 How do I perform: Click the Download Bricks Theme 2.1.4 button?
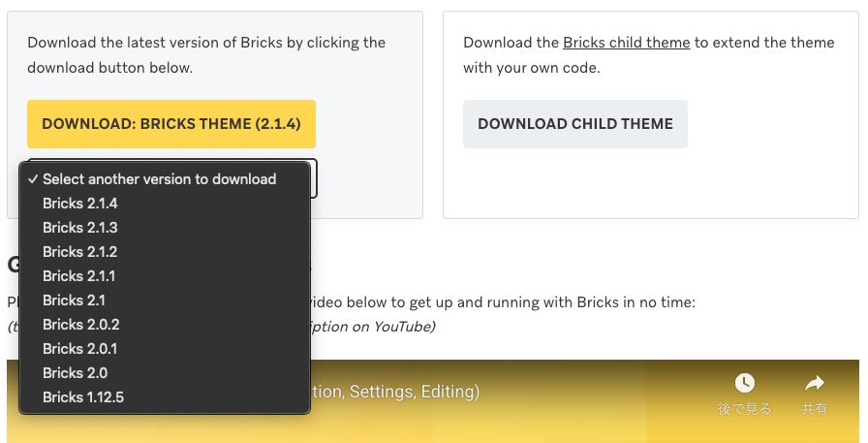[x=171, y=124]
